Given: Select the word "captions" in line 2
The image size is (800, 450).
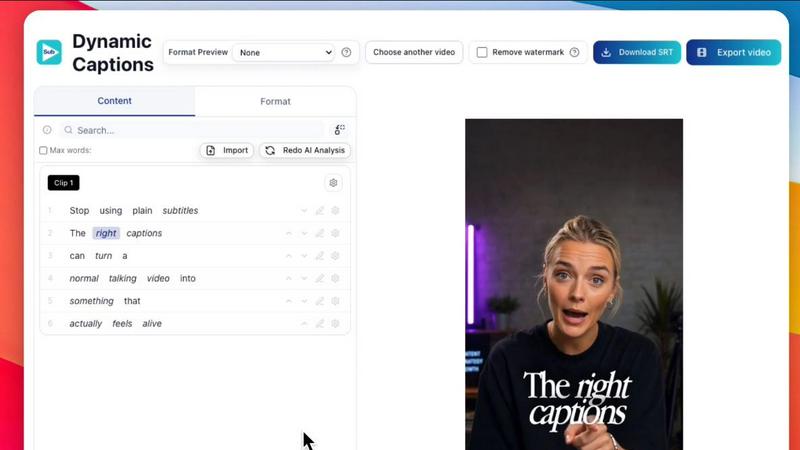Looking at the screenshot, I should tap(144, 233).
